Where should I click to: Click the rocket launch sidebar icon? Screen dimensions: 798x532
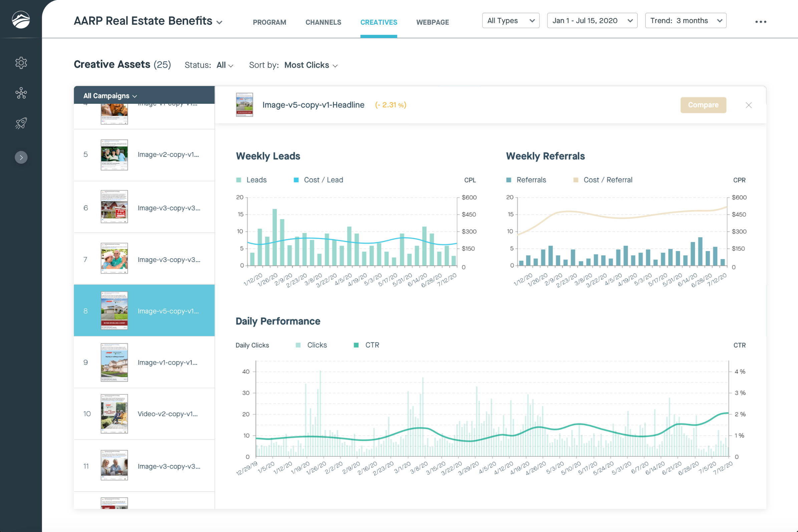(21, 123)
